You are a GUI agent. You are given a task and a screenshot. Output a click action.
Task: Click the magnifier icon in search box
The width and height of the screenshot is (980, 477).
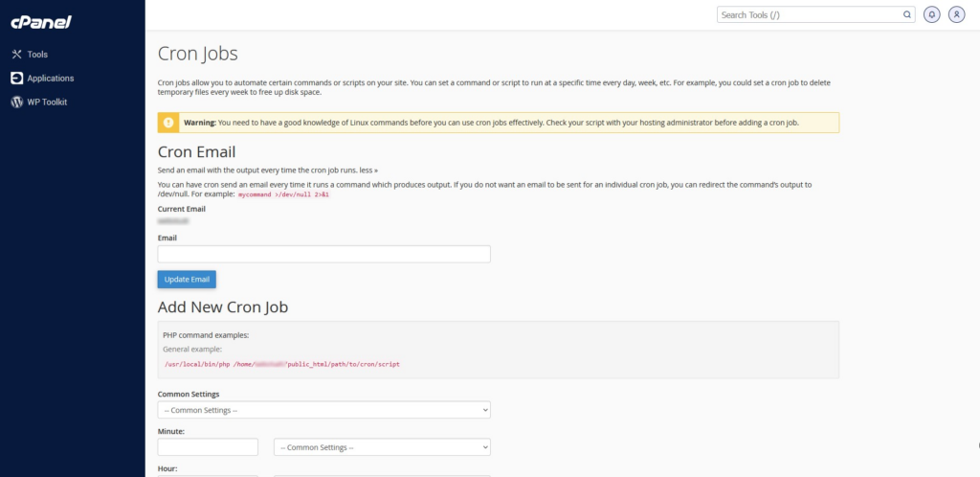point(907,15)
